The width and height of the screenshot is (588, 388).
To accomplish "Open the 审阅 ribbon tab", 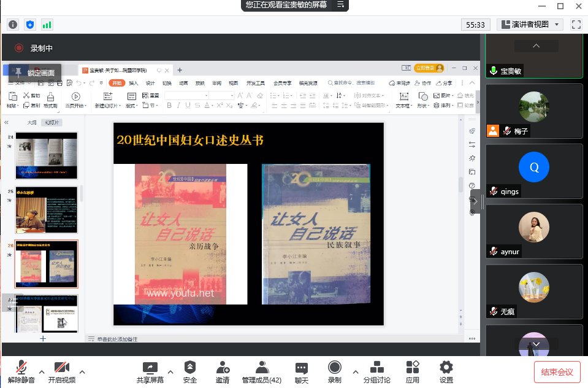I will point(217,83).
